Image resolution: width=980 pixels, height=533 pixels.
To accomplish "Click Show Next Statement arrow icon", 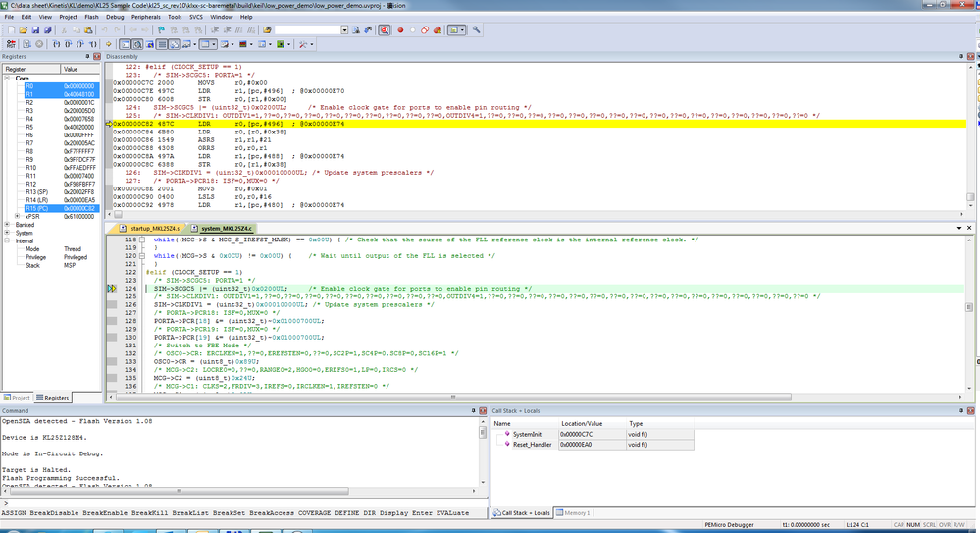I will 107,44.
